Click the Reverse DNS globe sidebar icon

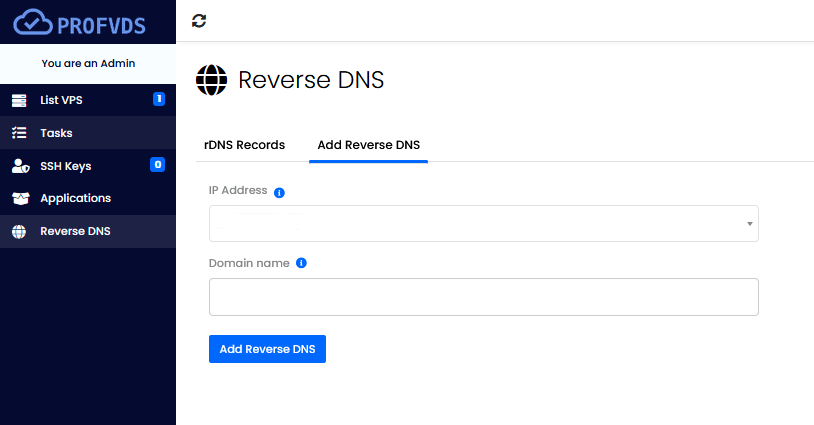(19, 231)
